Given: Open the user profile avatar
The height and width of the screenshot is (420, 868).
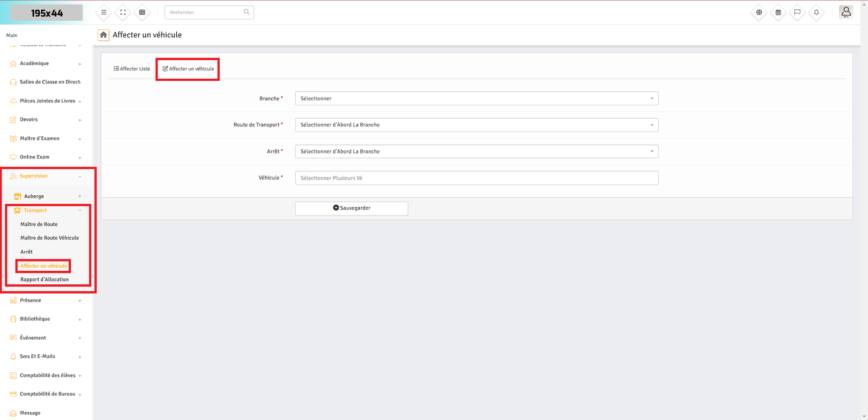Looking at the screenshot, I should [x=846, y=12].
